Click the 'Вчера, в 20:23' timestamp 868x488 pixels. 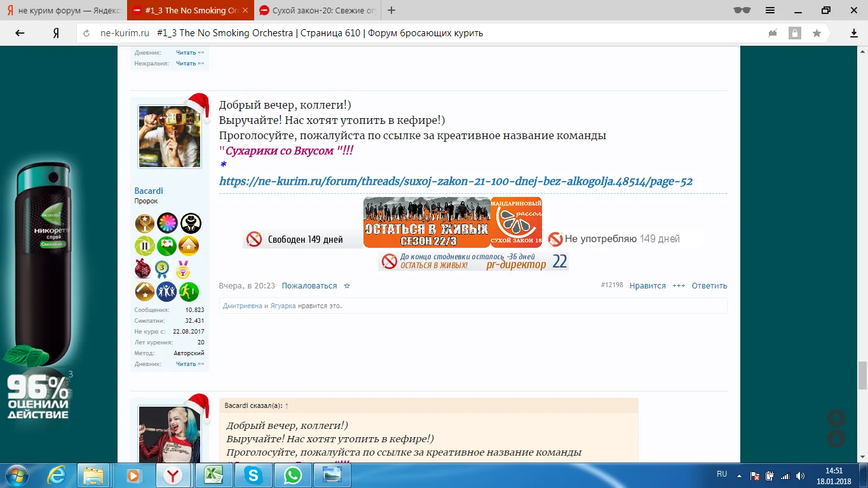coord(247,286)
